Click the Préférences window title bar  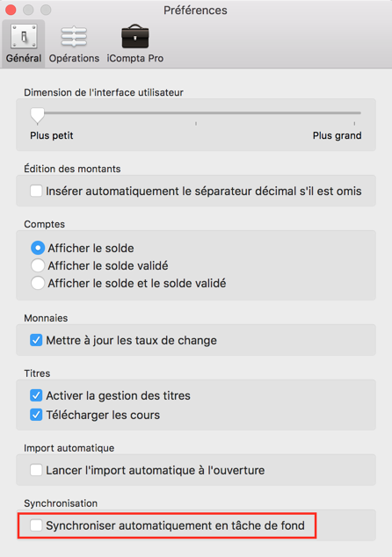tap(195, 10)
